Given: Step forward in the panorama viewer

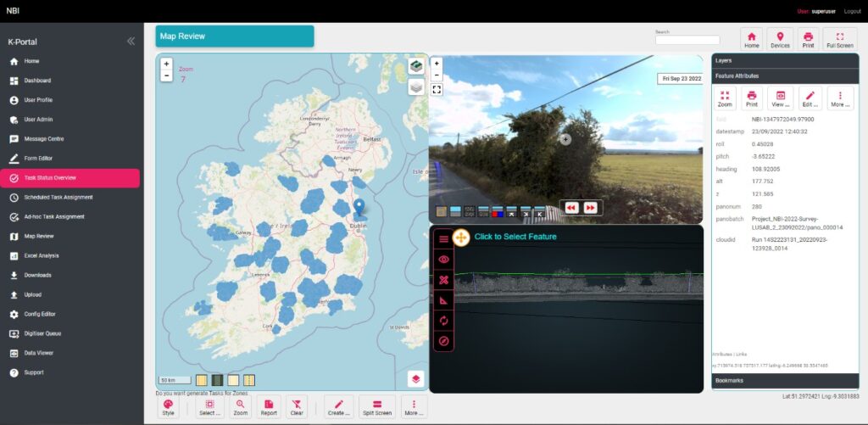Looking at the screenshot, I should (590, 208).
